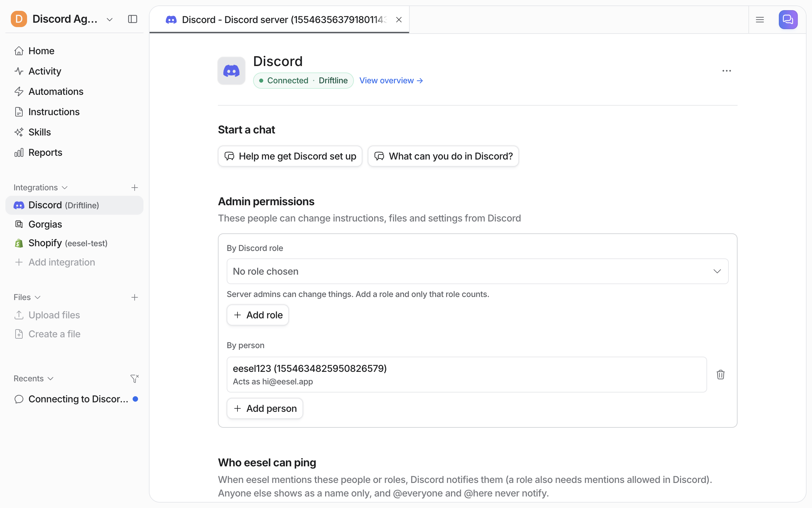Close the Discord server tab
This screenshot has width=812, height=508.
tap(399, 20)
